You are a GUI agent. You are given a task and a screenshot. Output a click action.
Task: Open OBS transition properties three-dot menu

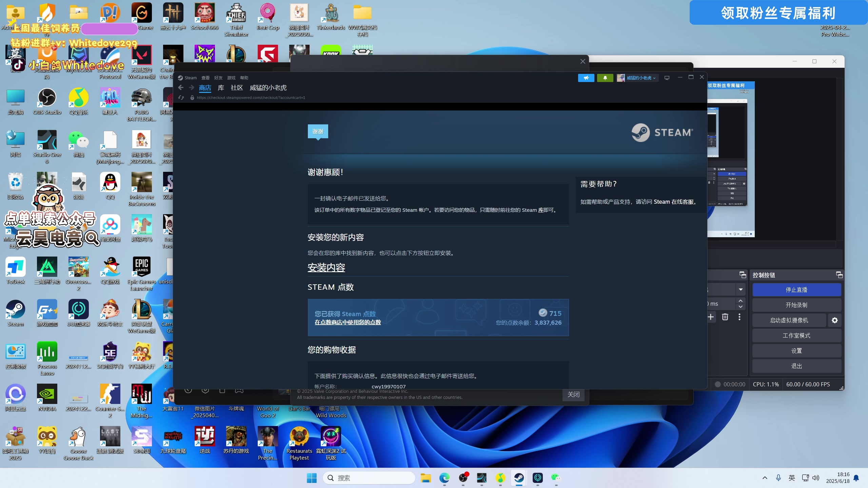coord(739,317)
